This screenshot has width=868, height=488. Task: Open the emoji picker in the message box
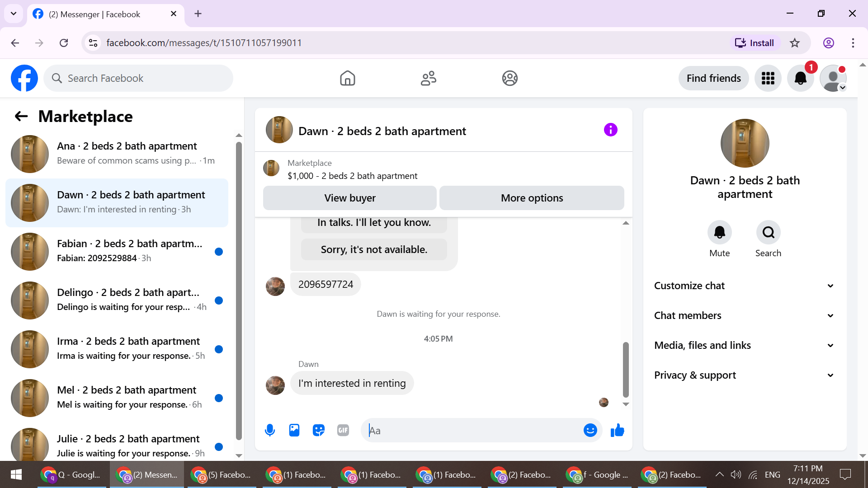(x=590, y=430)
